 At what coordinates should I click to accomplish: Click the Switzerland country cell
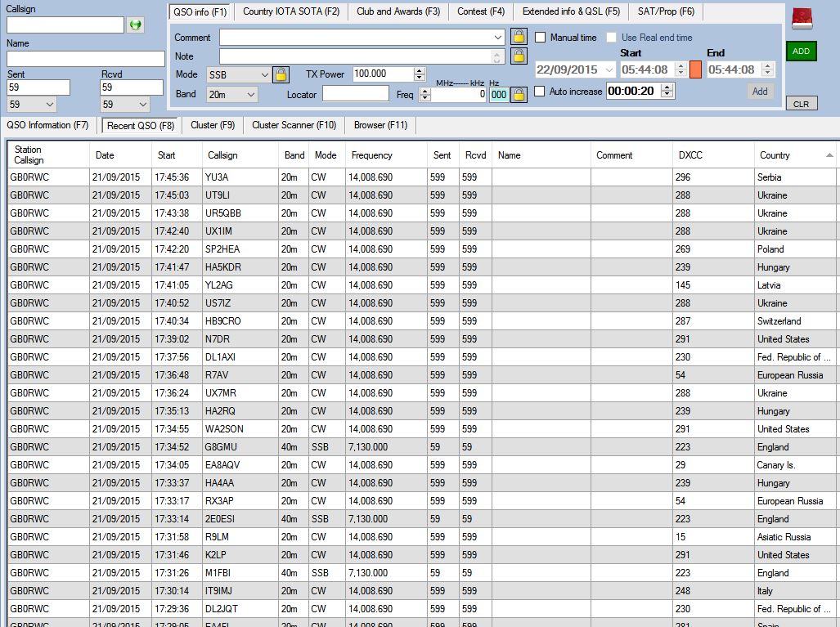(x=795, y=321)
